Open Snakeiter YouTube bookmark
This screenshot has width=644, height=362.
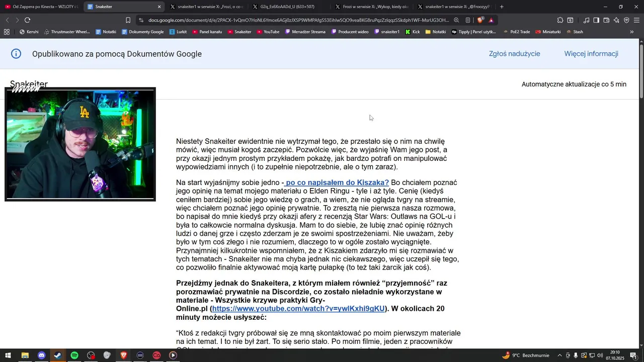pos(239,32)
